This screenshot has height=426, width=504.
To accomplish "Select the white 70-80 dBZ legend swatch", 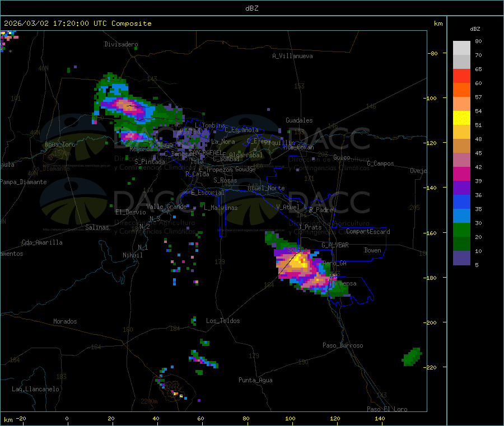I will pyautogui.click(x=461, y=48).
